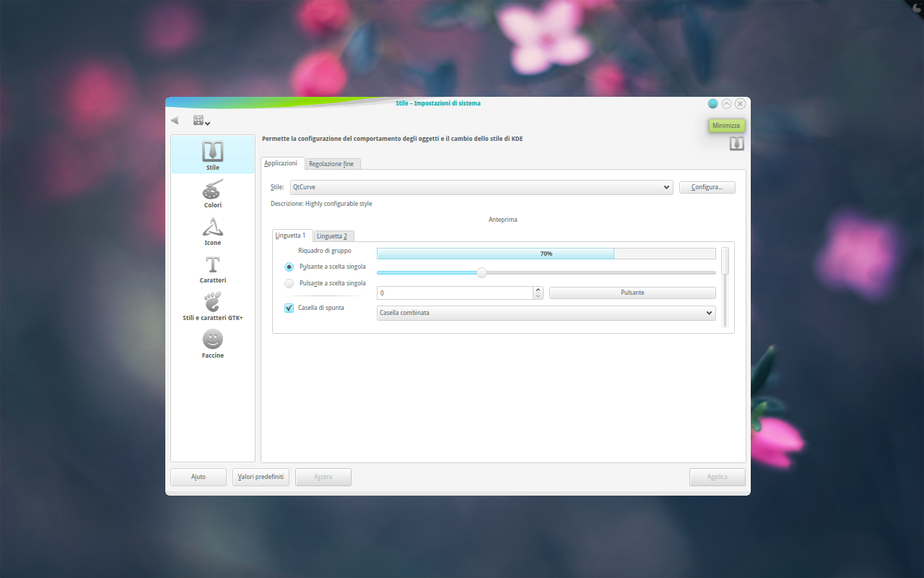924x578 pixels.
Task: Click the back navigation arrow
Action: (174, 120)
